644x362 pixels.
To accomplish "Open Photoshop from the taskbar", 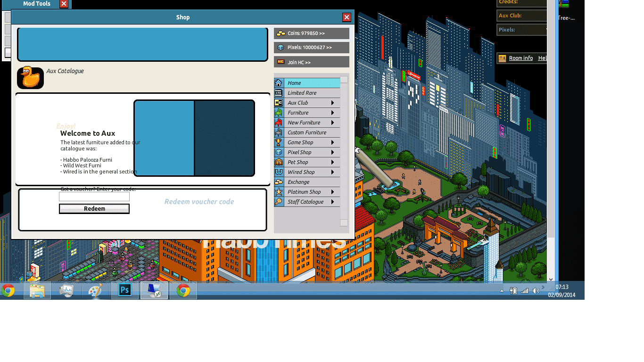I will click(125, 290).
